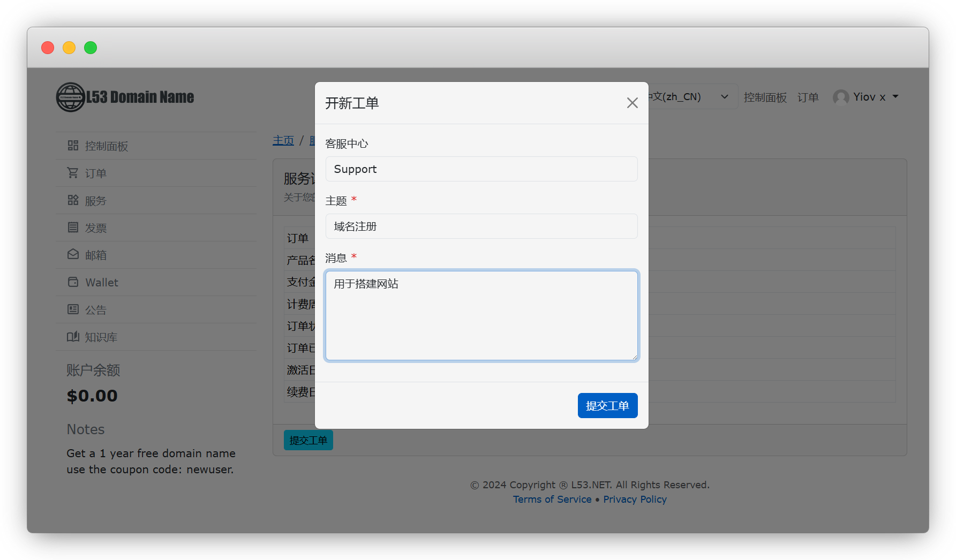This screenshot has height=560, width=956.
Task: Click the subject field containing 域名注册
Action: [481, 226]
